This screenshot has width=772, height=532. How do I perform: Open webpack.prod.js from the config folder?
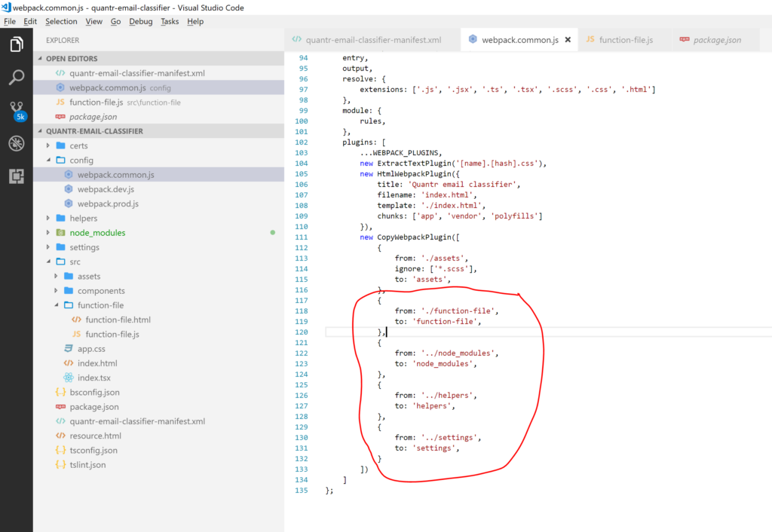click(158, 203)
